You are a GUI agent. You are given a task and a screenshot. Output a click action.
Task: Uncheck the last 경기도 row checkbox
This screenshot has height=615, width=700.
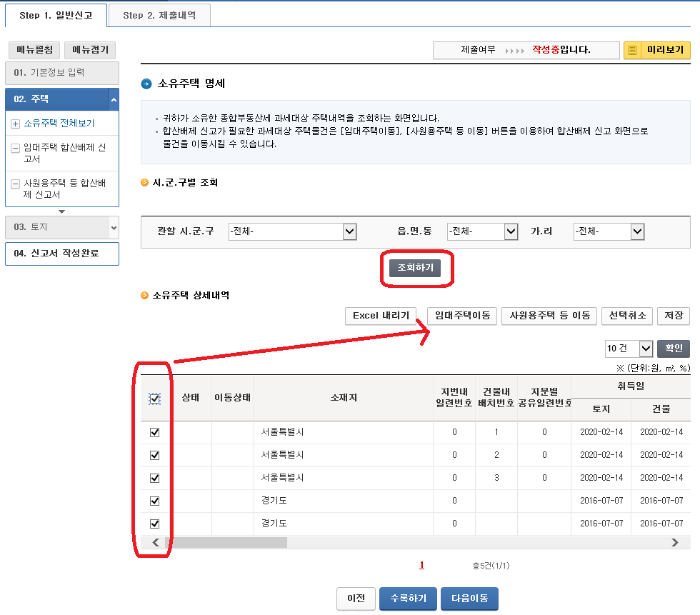154,523
